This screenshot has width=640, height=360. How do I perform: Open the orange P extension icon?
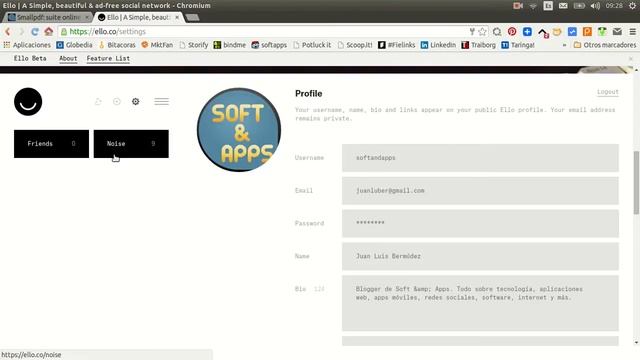[x=587, y=31]
